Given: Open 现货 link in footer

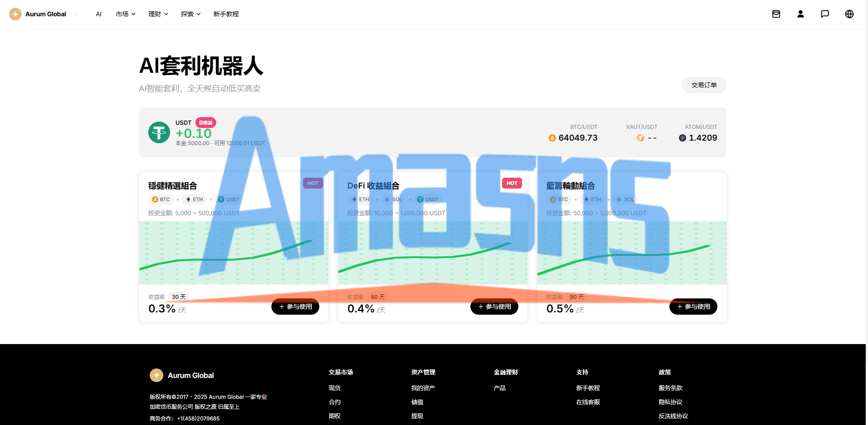Looking at the screenshot, I should click(335, 388).
